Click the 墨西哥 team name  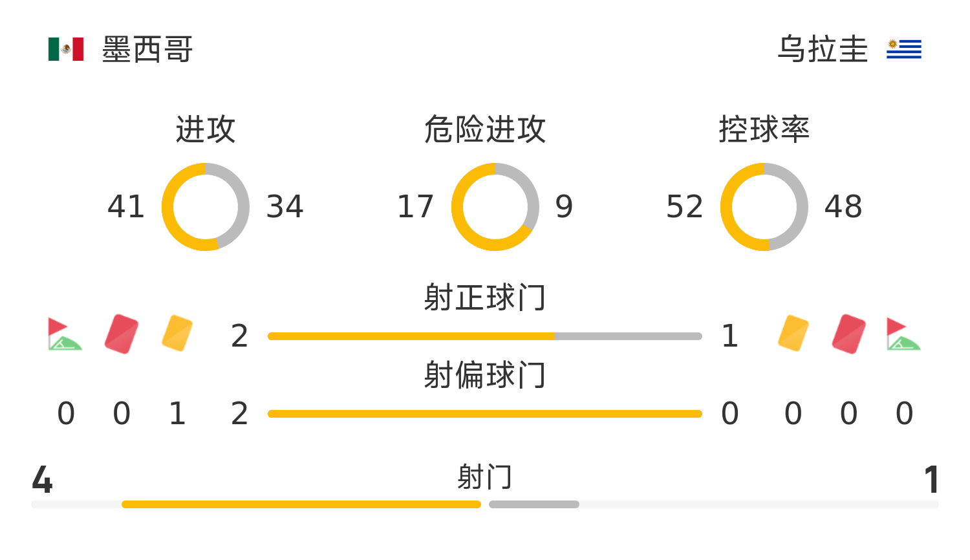pyautogui.click(x=147, y=49)
